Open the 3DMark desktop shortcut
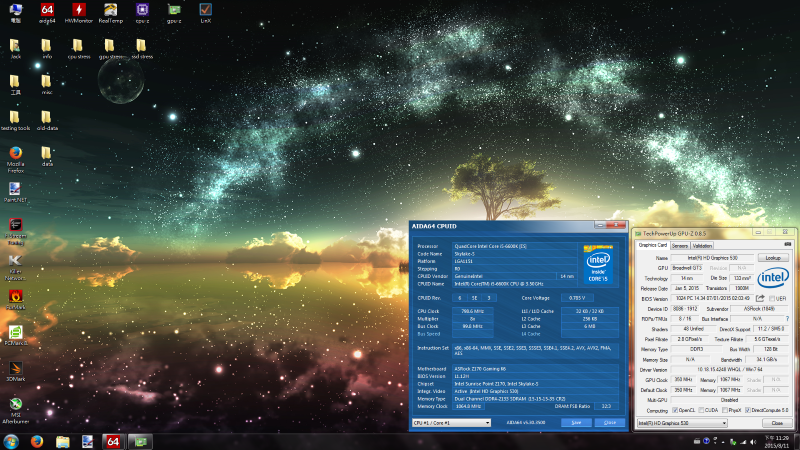The image size is (800, 450). 15,368
